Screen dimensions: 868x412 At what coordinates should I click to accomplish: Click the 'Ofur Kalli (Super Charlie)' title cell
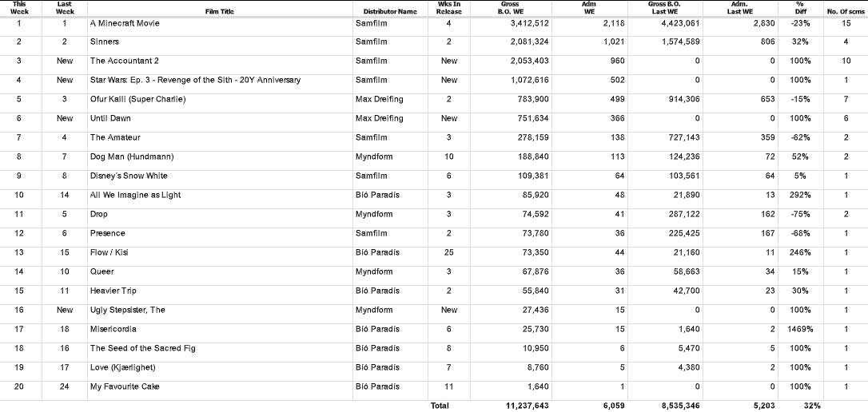tap(137, 99)
